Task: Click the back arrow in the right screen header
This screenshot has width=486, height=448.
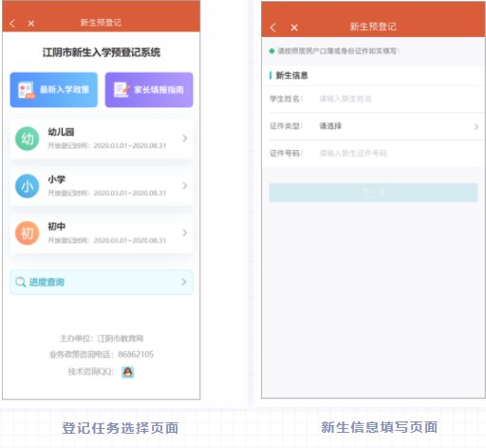Action: coord(273,28)
